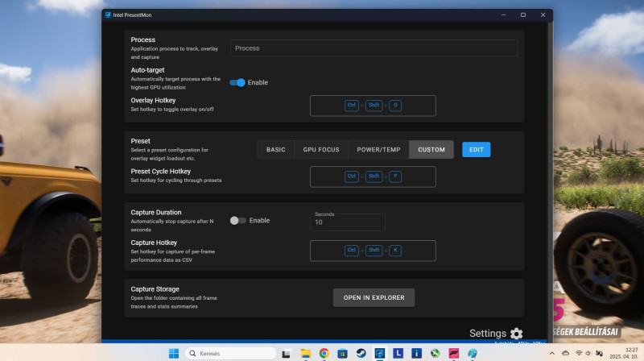
Task: Click the Overlay Hotkey box
Action: point(373,106)
